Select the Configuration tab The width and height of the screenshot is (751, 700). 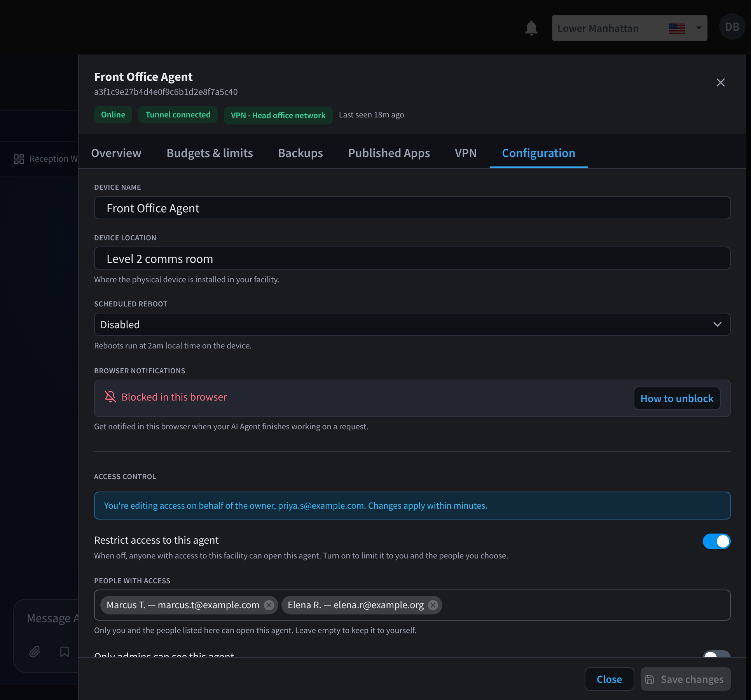[538, 153]
